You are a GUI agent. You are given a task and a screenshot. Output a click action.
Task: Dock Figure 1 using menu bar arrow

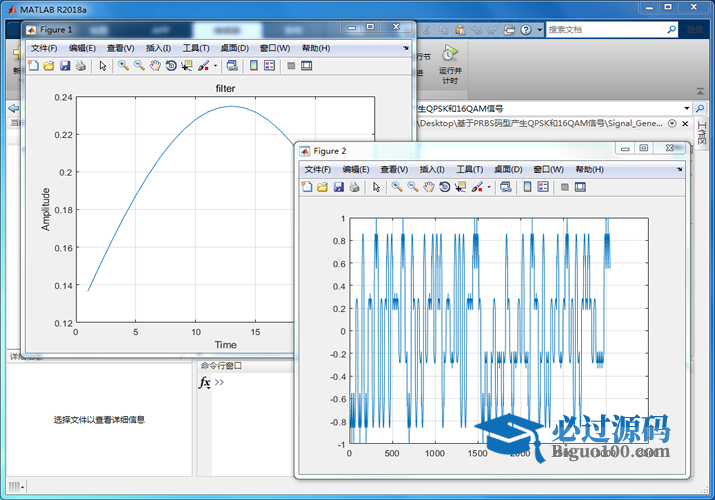click(406, 48)
